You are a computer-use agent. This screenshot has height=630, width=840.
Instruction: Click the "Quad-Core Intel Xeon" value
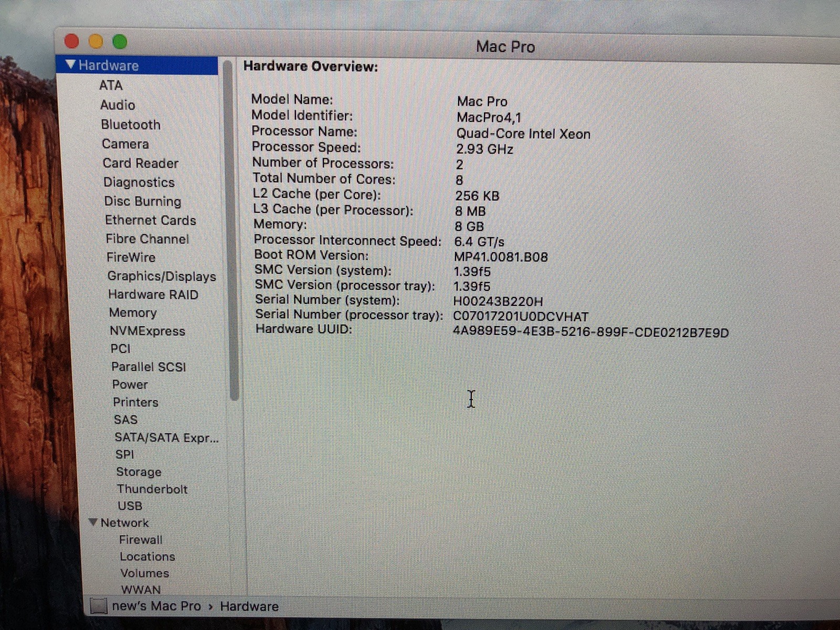(523, 134)
